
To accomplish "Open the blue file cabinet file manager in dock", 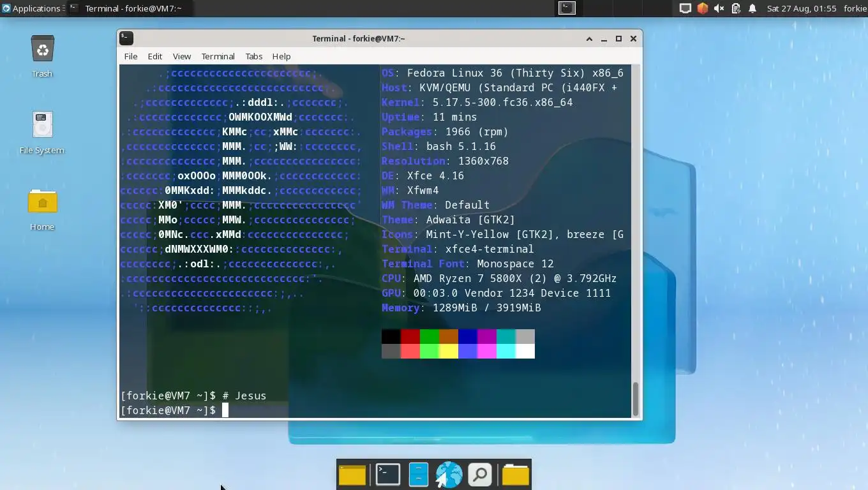I will coord(418,475).
